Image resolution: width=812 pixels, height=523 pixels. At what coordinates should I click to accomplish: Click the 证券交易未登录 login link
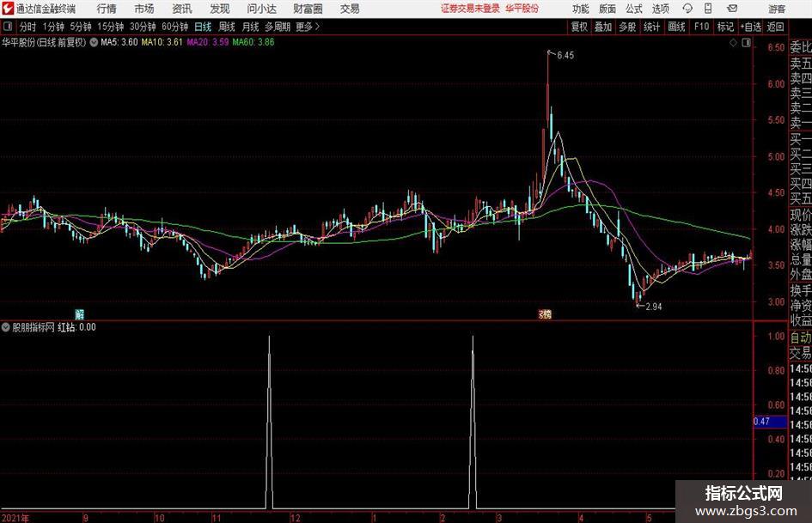pos(470,9)
